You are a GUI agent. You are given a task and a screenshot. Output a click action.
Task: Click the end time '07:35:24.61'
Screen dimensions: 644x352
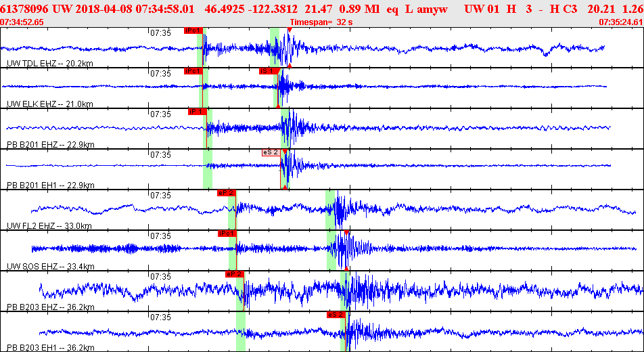(x=622, y=22)
